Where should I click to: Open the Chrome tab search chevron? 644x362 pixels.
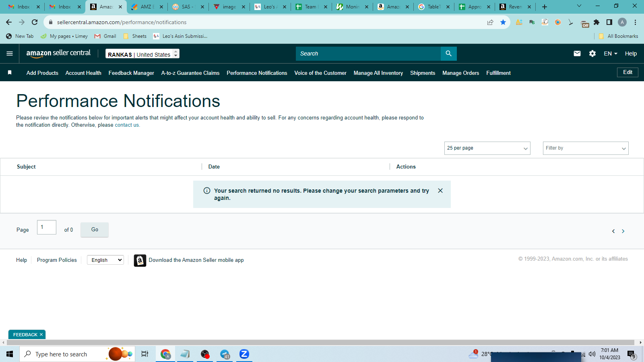coord(579,6)
